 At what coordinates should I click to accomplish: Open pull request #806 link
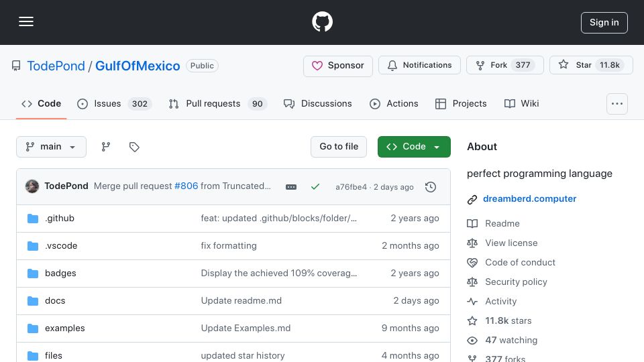pos(186,186)
